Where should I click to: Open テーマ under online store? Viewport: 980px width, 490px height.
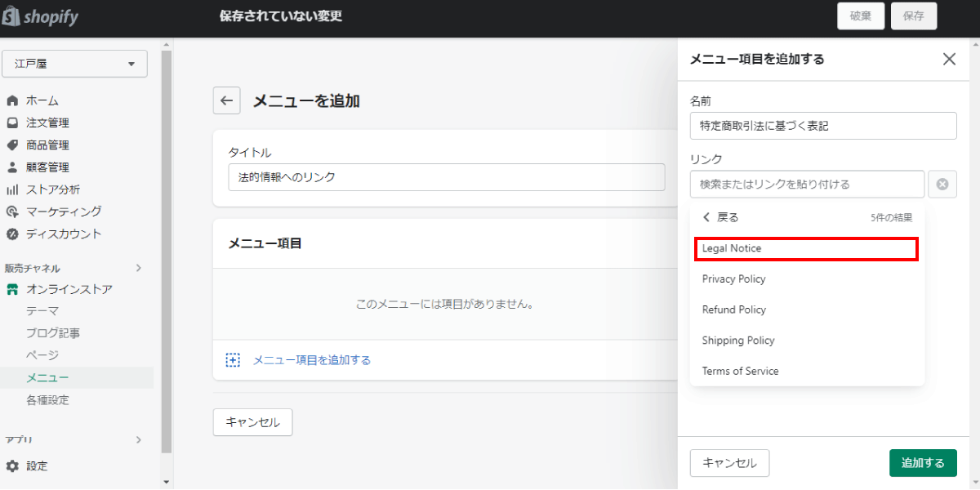click(42, 310)
